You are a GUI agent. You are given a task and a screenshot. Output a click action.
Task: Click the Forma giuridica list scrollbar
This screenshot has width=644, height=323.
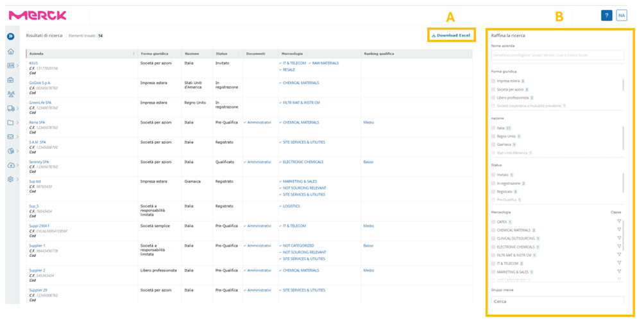tap(623, 85)
